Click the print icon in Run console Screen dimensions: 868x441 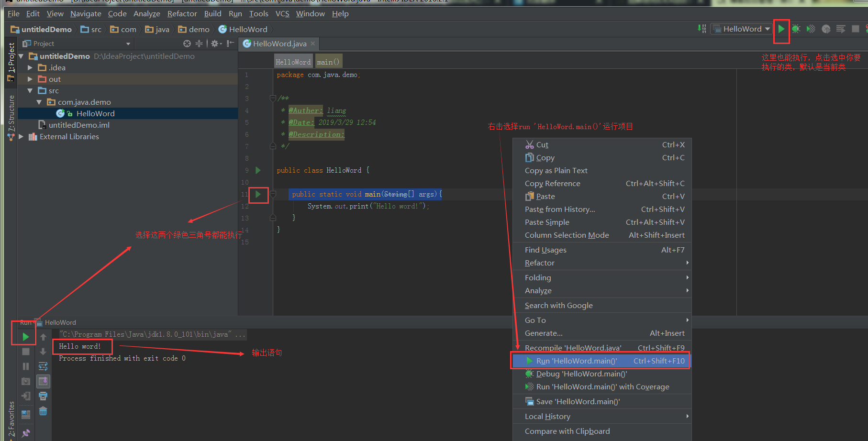click(43, 396)
